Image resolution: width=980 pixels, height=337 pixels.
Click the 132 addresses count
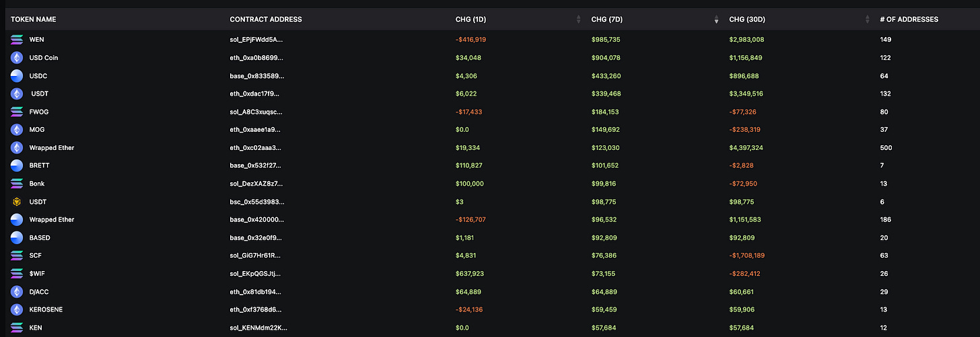(x=886, y=94)
